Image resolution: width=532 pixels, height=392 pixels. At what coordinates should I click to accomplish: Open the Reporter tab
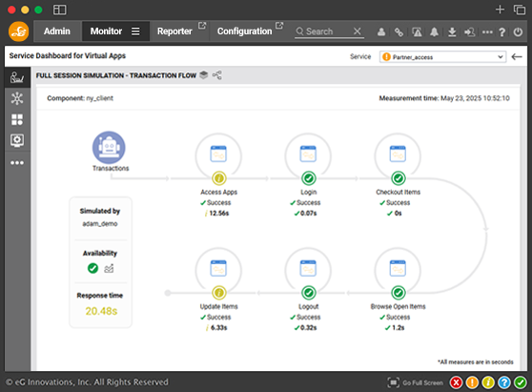174,31
